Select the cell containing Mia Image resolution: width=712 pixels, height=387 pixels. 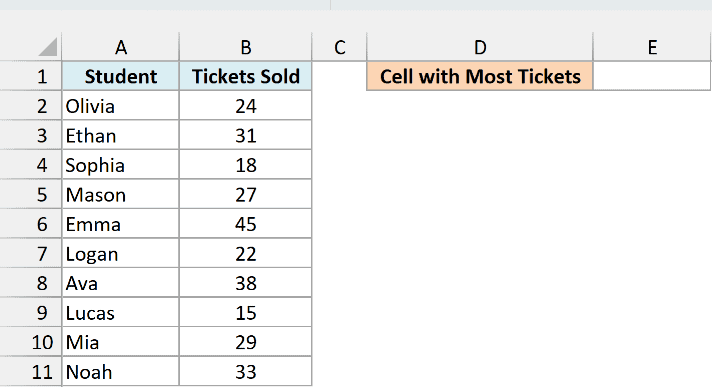[x=120, y=342]
